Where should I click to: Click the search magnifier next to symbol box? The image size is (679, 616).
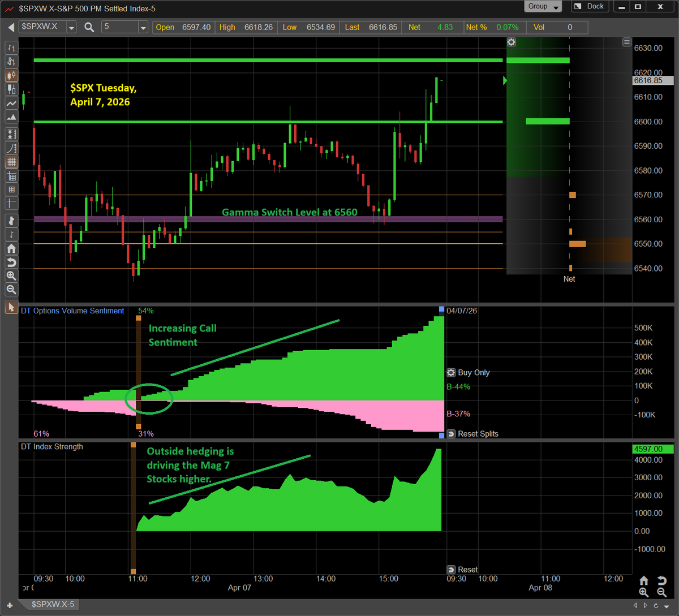pyautogui.click(x=89, y=27)
